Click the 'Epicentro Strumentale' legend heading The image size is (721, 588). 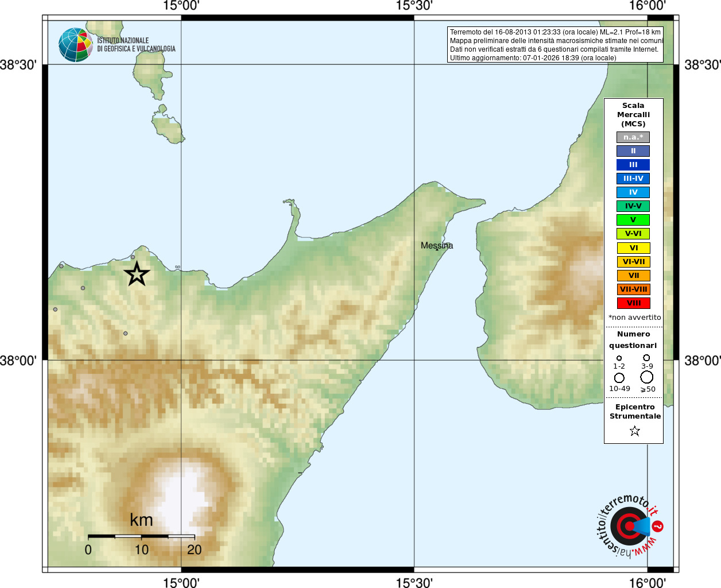[635, 411]
